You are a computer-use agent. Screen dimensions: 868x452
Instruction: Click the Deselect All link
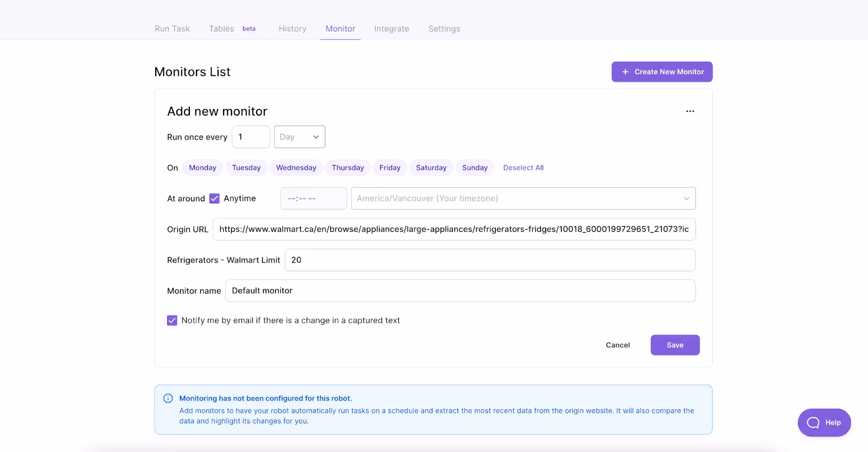[x=523, y=168]
